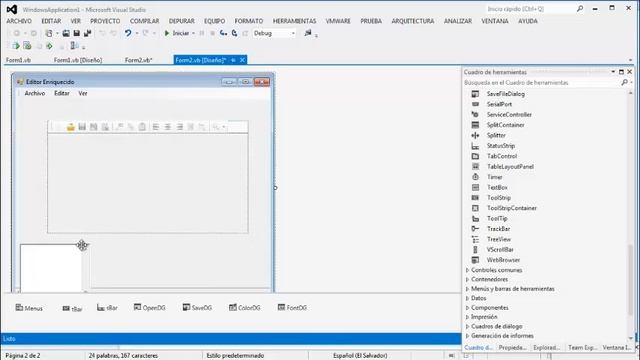Open the PROYECTO menu
Viewport: 640px width, 360px height.
(x=105, y=21)
